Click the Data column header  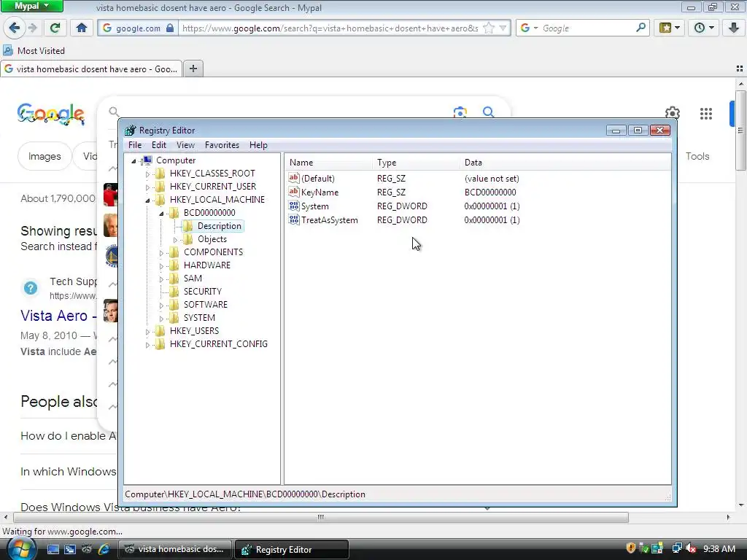(x=565, y=163)
